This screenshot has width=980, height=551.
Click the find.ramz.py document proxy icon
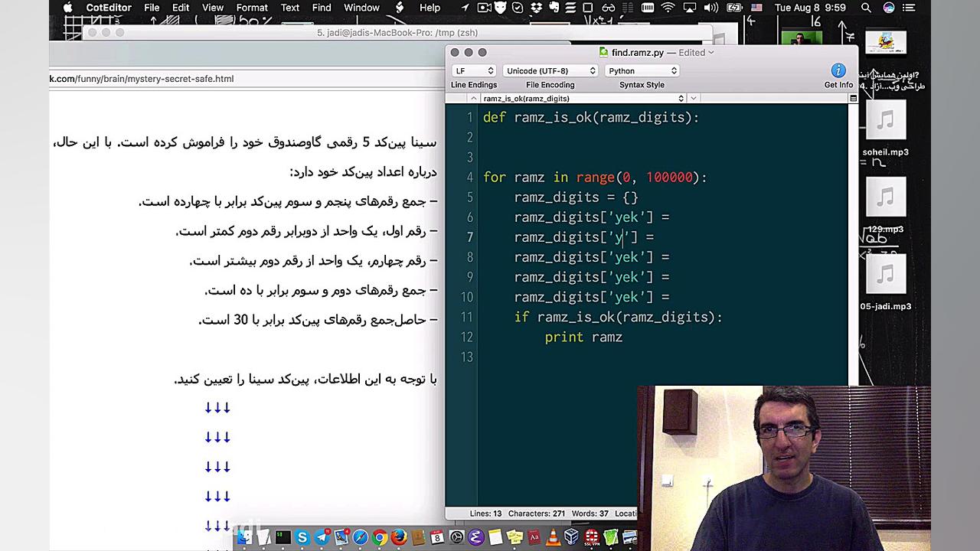coord(603,53)
